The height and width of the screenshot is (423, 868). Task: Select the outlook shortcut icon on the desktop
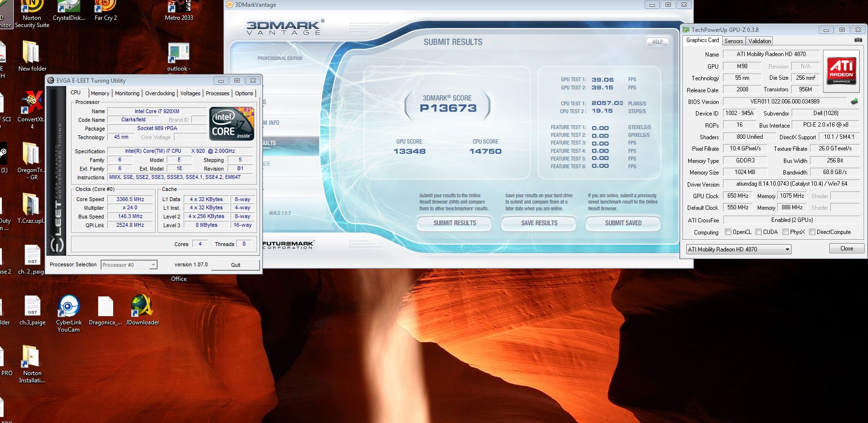(x=179, y=57)
